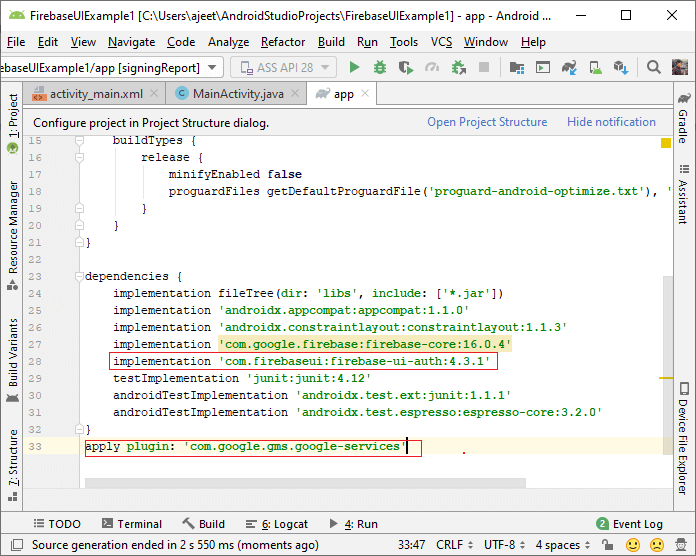Open the Terminal tool window
696x556 pixels.
pos(132,524)
